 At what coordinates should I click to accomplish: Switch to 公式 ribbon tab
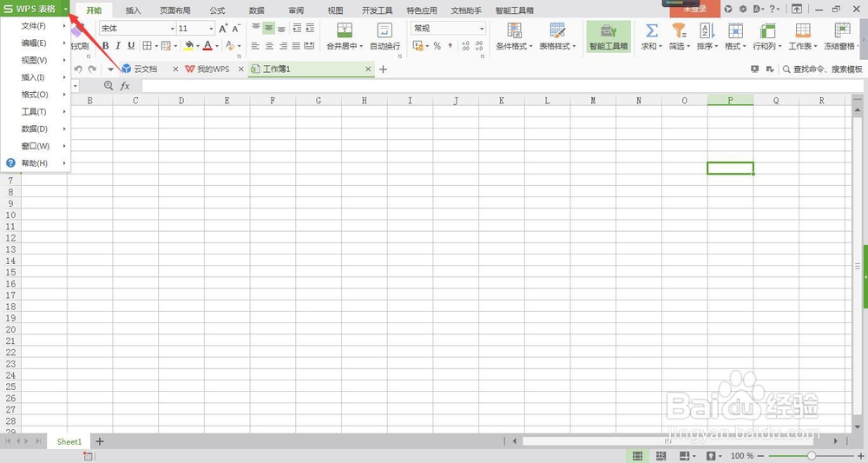click(x=217, y=10)
